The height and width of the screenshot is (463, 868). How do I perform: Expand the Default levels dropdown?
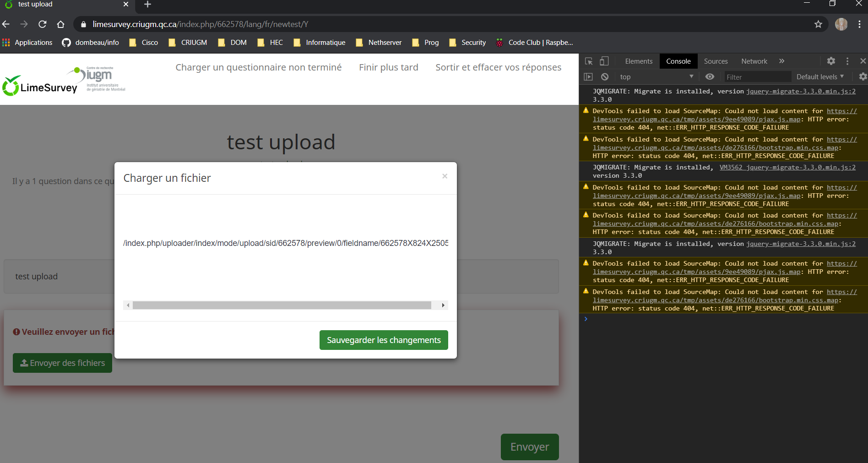coord(819,77)
